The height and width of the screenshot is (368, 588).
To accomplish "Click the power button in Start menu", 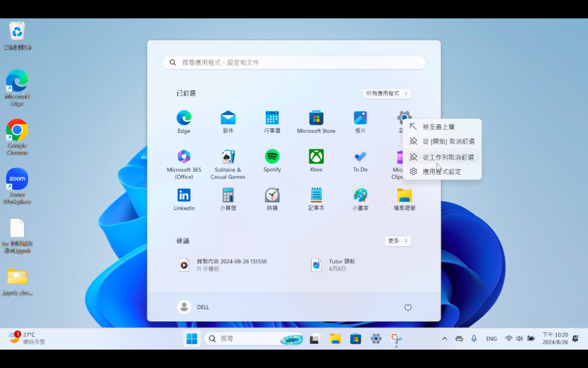I will coord(408,307).
